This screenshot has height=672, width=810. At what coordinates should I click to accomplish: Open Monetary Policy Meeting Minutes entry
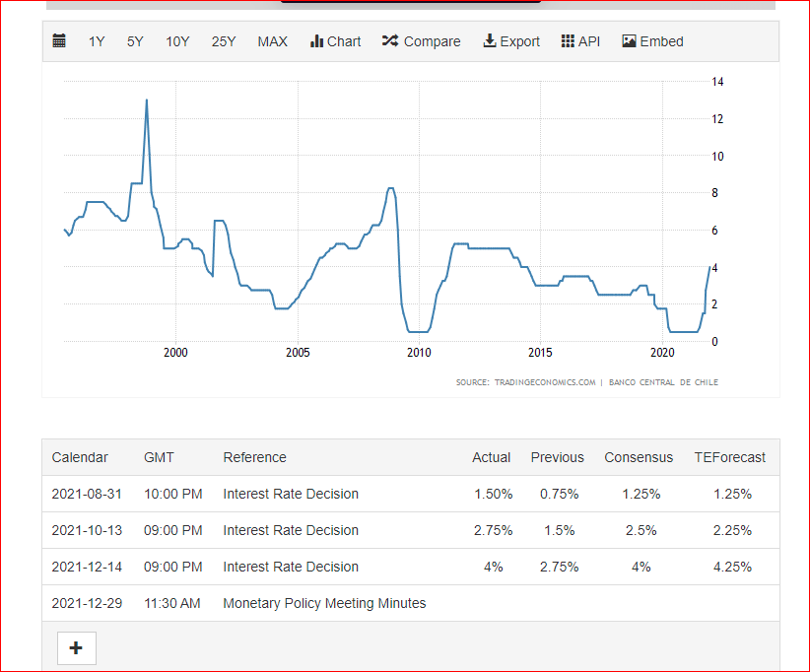coord(324,603)
